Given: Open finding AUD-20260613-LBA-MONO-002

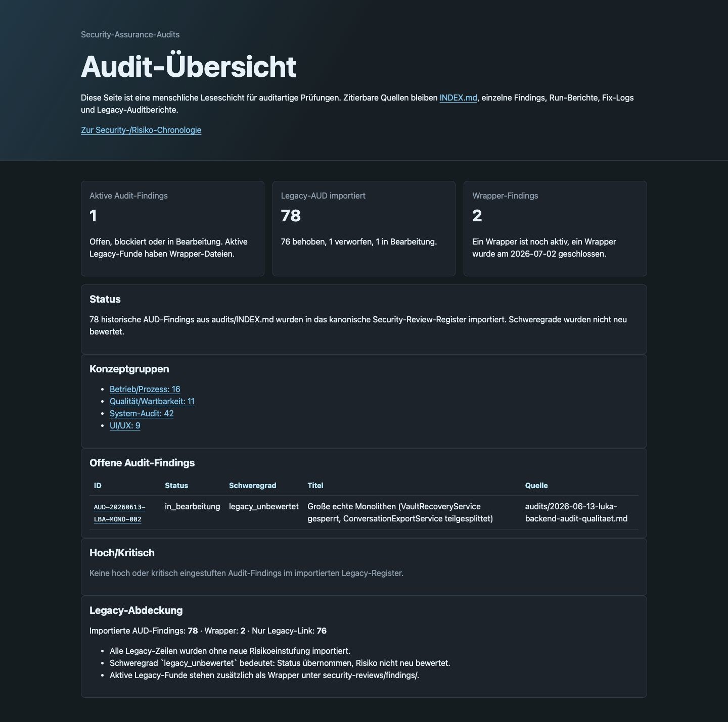Looking at the screenshot, I should [x=120, y=513].
